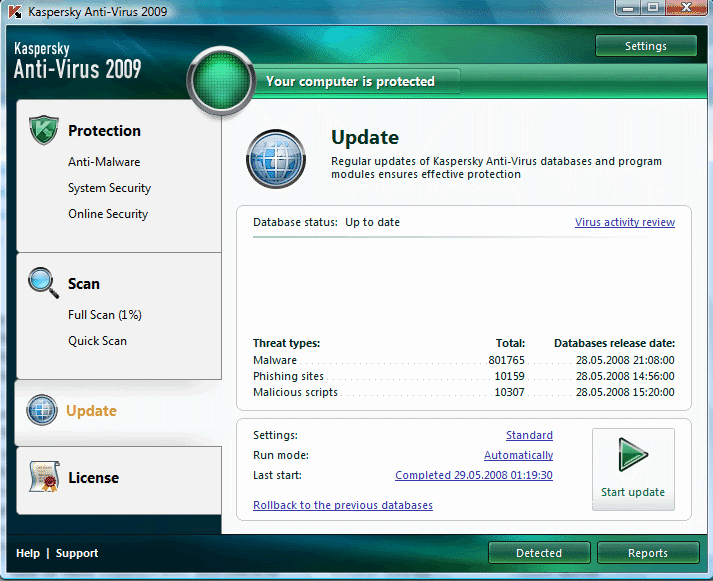The width and height of the screenshot is (713, 581).
Task: Click the large globe icon beside Update heading
Action: (276, 159)
